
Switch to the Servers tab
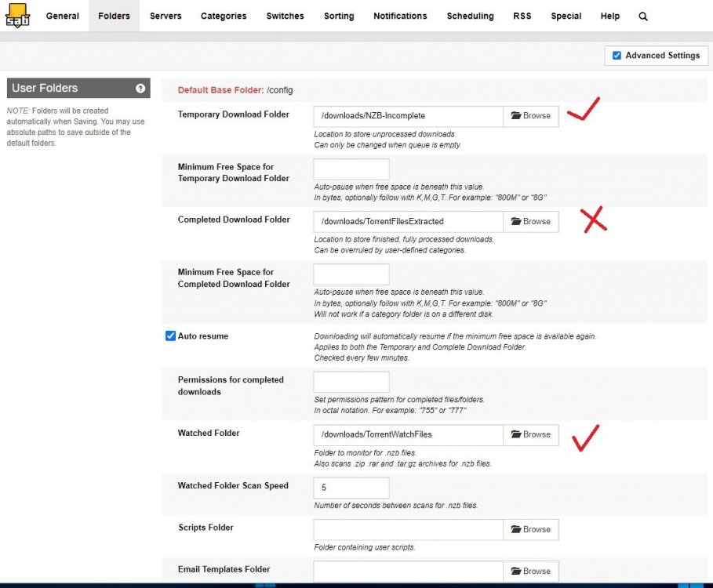click(166, 16)
